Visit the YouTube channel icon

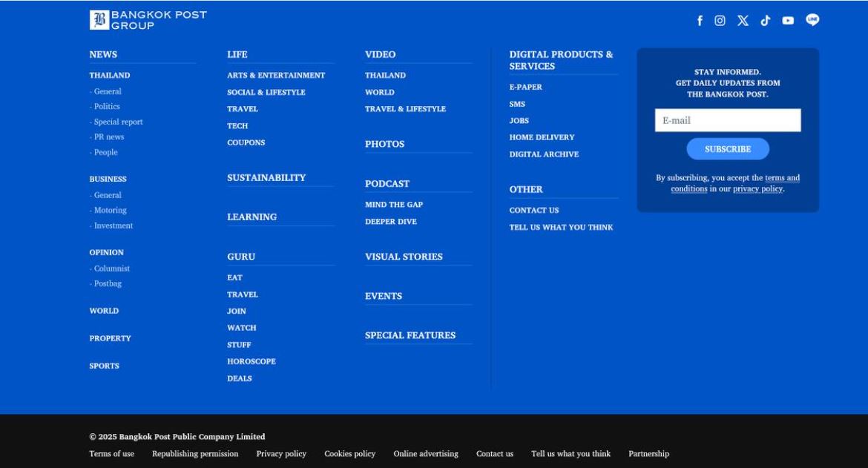click(x=788, y=21)
